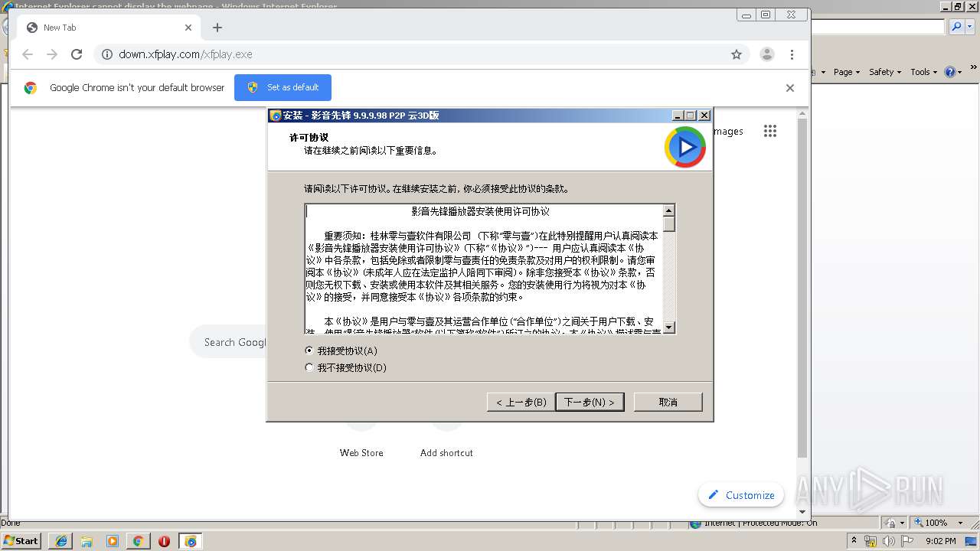Select the do not accept agreement option
Image resolution: width=980 pixels, height=551 pixels.
pyautogui.click(x=309, y=367)
